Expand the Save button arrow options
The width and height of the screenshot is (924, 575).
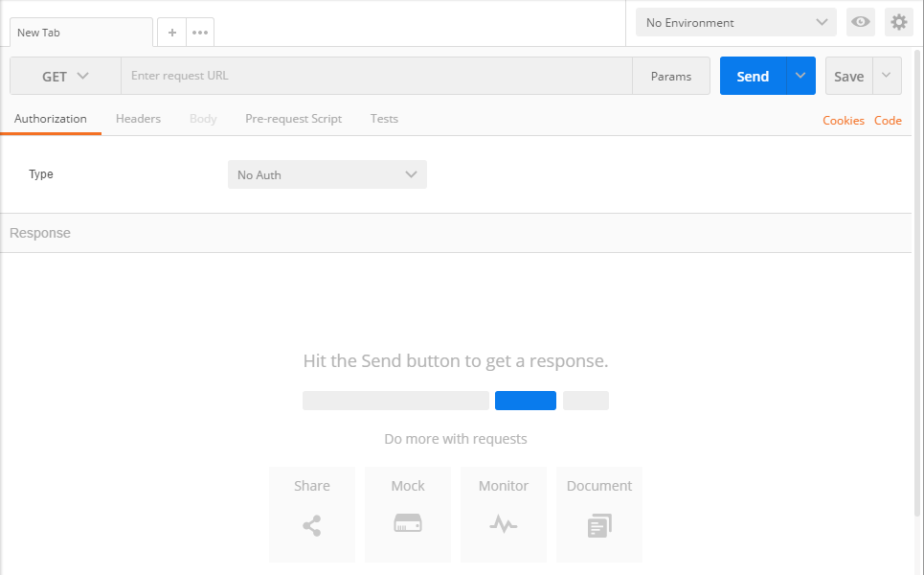tap(887, 76)
